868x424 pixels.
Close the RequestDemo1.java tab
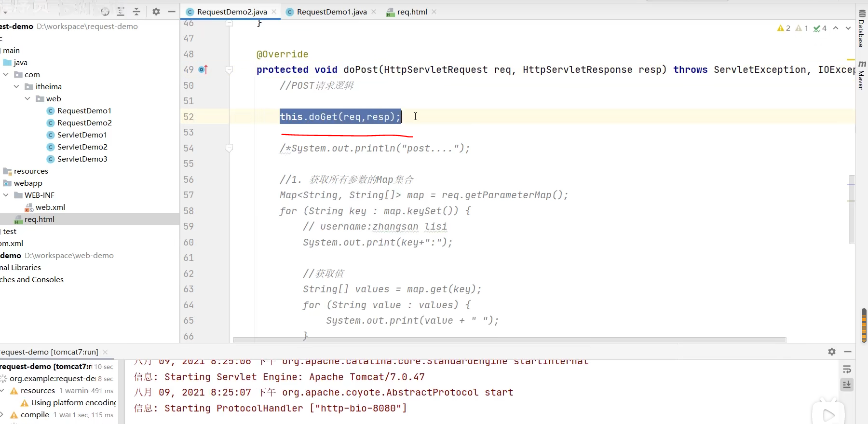(374, 12)
